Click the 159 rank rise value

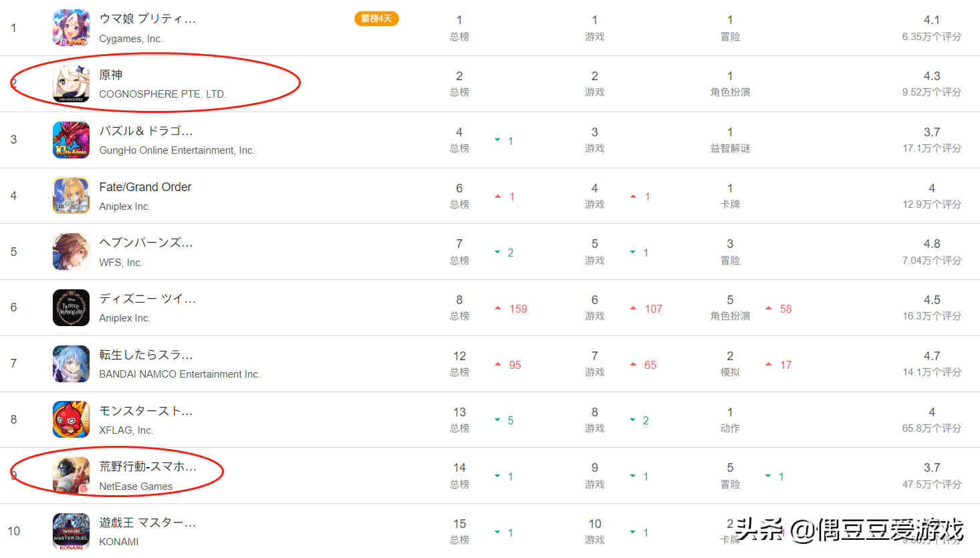pyautogui.click(x=518, y=309)
